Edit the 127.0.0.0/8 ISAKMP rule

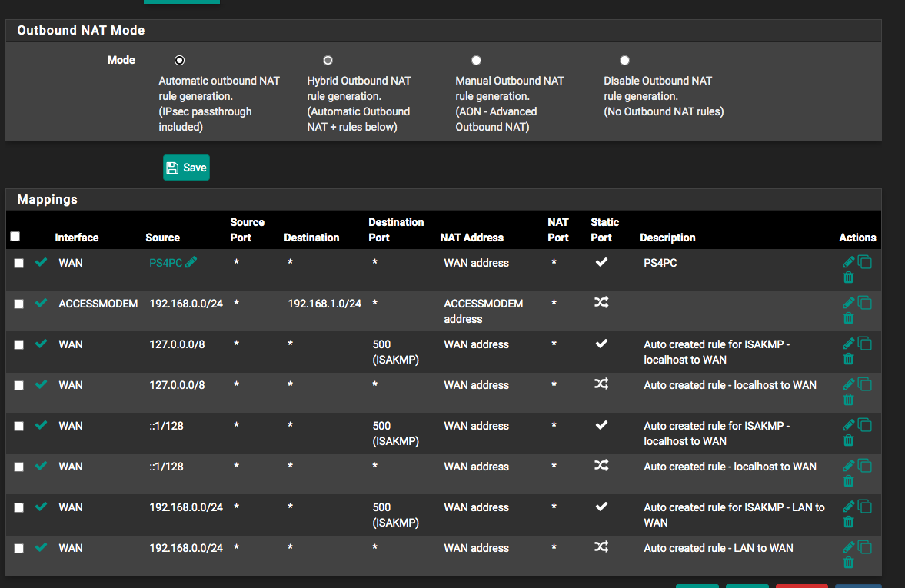tap(848, 344)
